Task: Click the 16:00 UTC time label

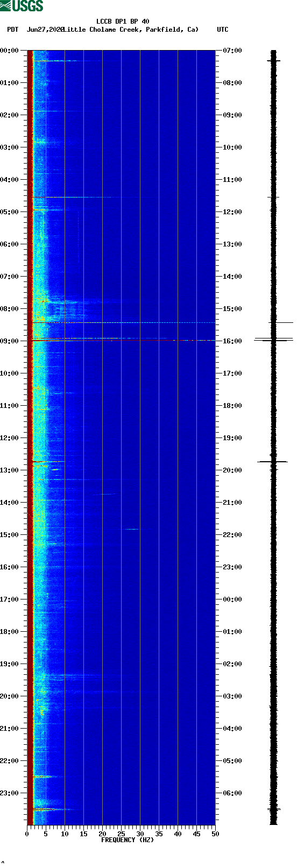Action: (232, 341)
